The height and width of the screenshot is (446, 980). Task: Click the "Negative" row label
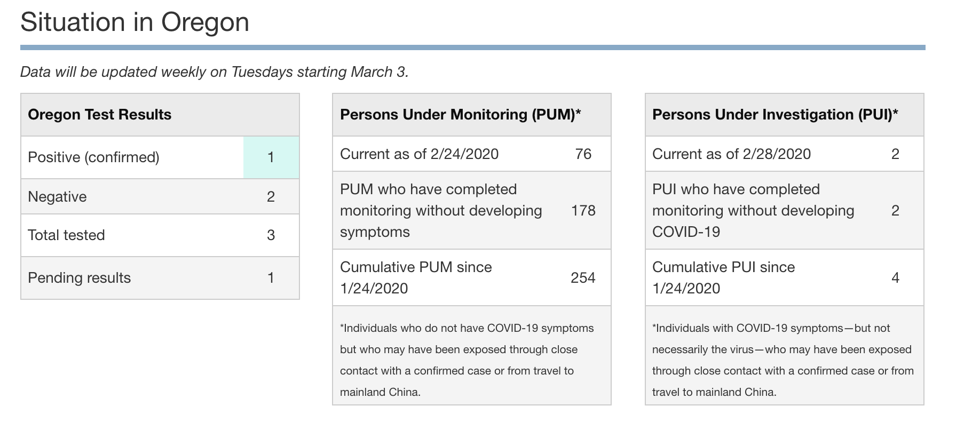pos(57,197)
